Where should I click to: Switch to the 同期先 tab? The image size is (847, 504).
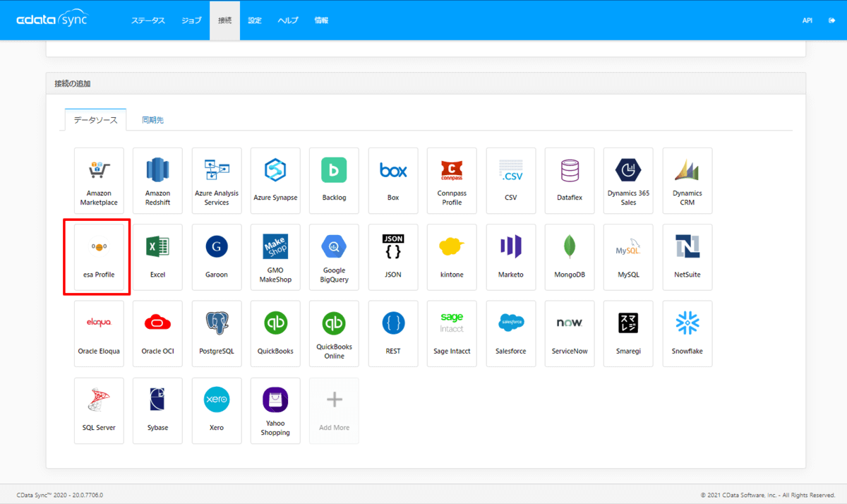152,120
